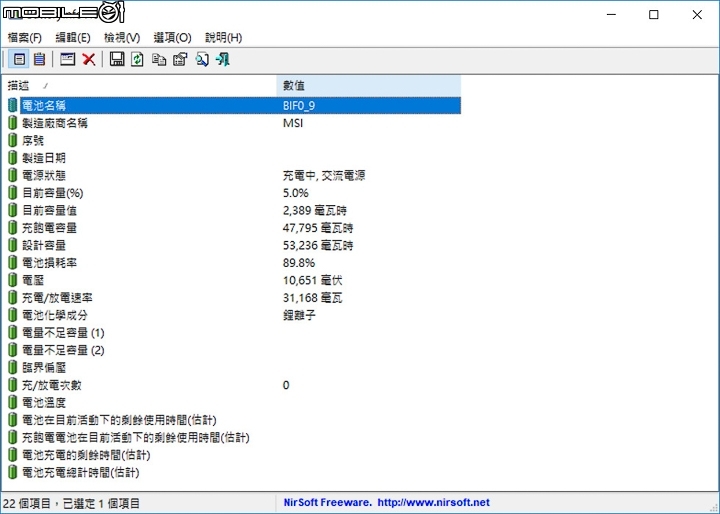Click the battery icon beside 臨界偏壓
720x514 pixels.
point(13,367)
